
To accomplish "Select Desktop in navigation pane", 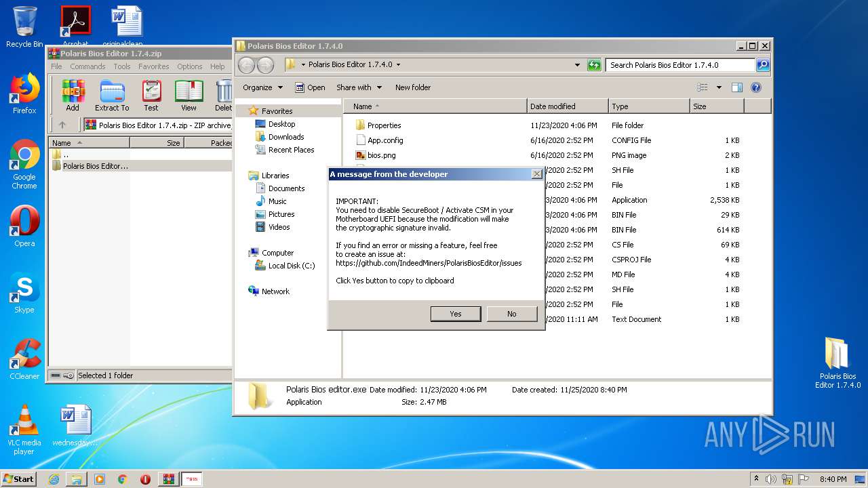I will coord(281,124).
